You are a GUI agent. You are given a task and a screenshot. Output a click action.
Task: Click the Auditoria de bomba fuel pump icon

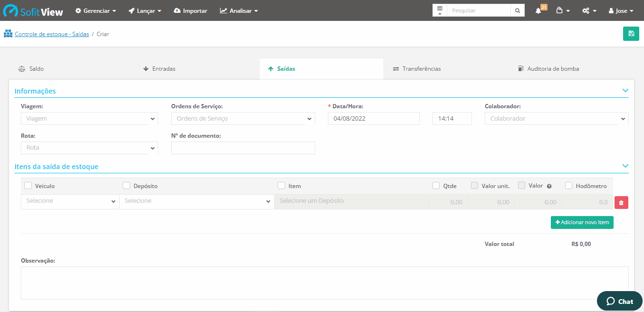pyautogui.click(x=521, y=69)
